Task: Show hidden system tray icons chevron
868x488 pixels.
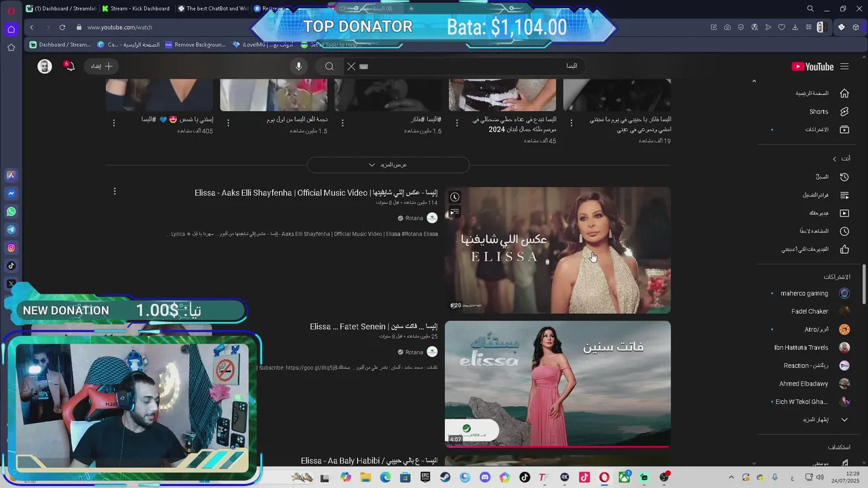Action: (x=731, y=478)
